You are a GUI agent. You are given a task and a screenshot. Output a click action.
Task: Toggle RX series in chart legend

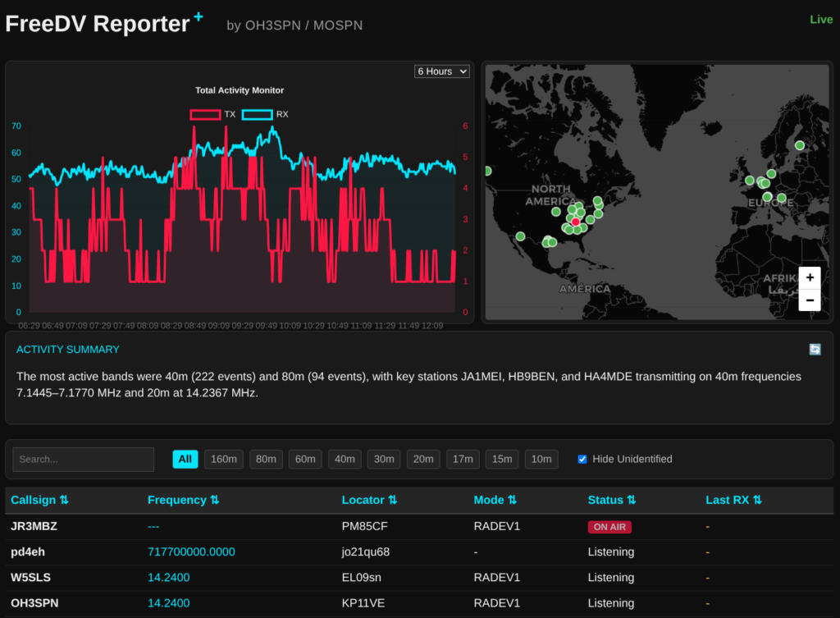click(257, 114)
